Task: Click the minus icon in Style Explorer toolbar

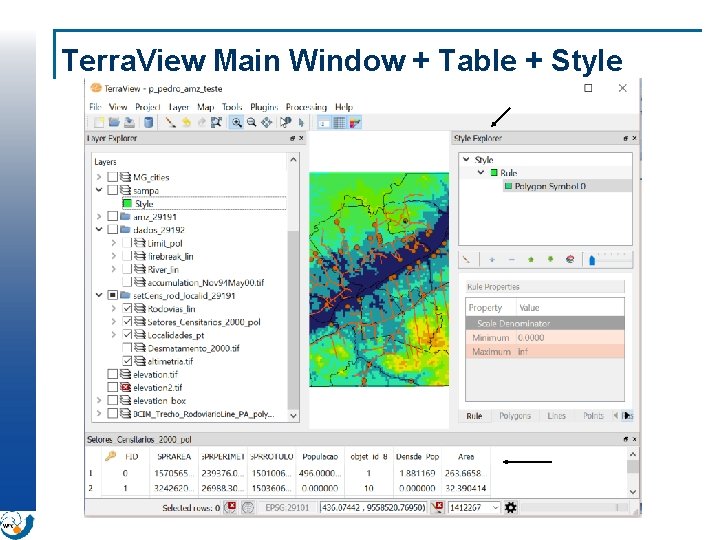Action: (512, 259)
